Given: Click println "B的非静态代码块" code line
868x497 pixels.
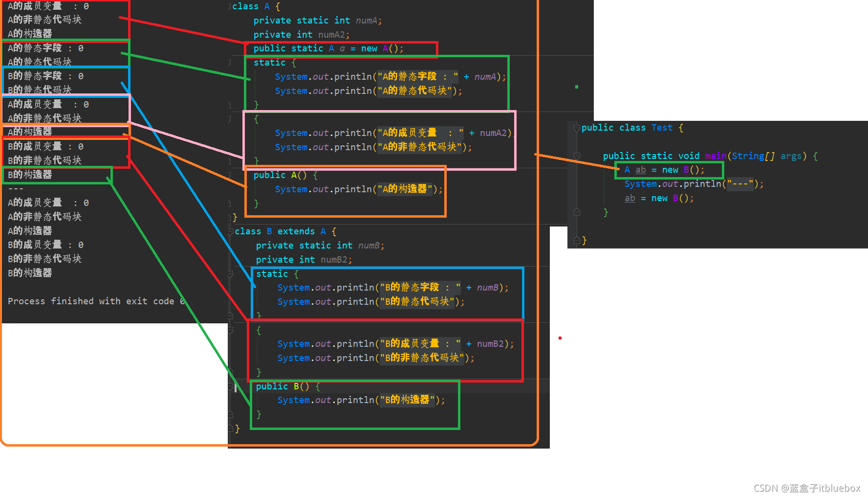Looking at the screenshot, I should coord(376,358).
